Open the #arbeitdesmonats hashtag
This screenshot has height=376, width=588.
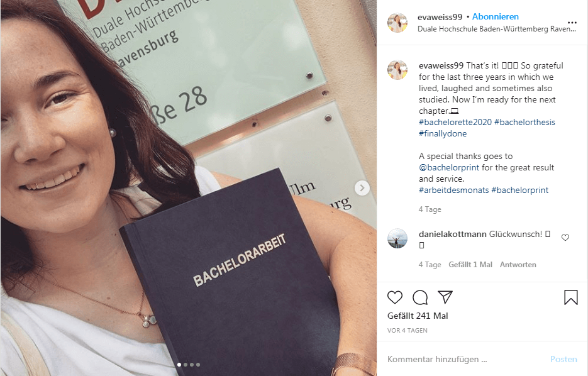point(454,190)
